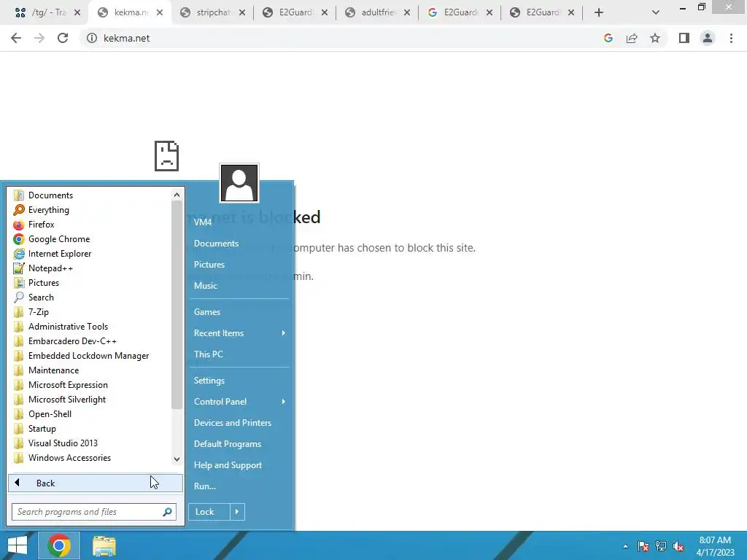Click muted volume tray icon
Viewport: 747px width, 560px height.
tap(678, 546)
